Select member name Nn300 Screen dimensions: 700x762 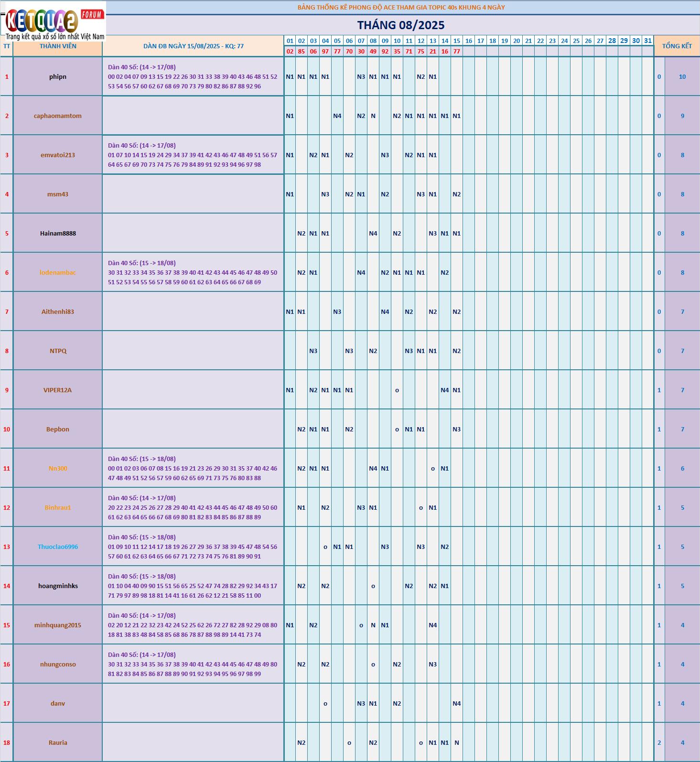(x=58, y=469)
